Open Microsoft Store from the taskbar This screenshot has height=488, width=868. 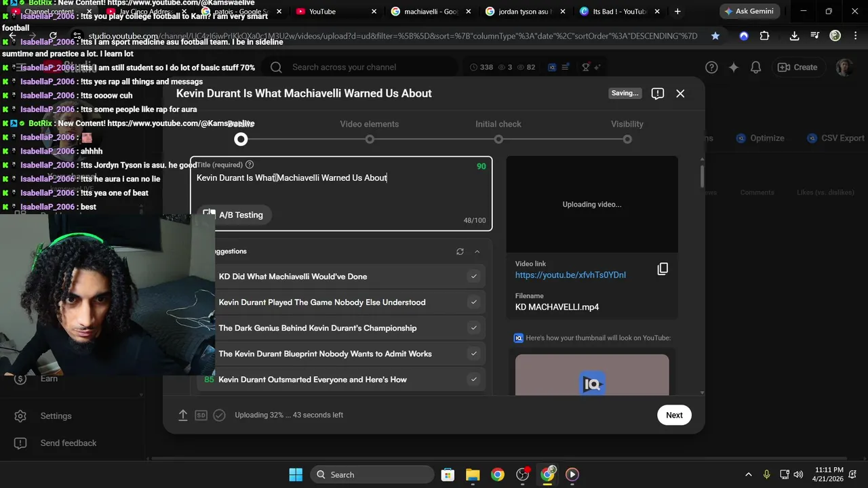coord(448,474)
